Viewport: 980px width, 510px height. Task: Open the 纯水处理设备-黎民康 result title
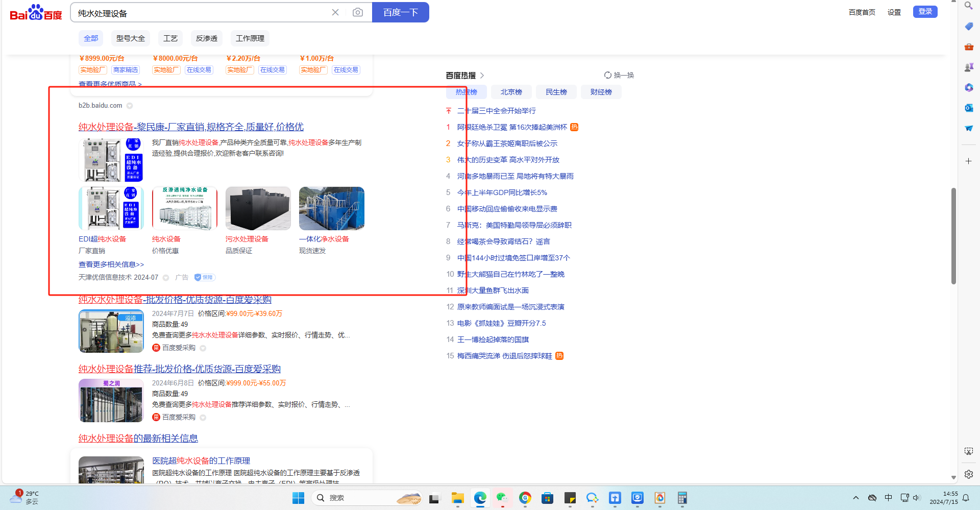point(191,127)
